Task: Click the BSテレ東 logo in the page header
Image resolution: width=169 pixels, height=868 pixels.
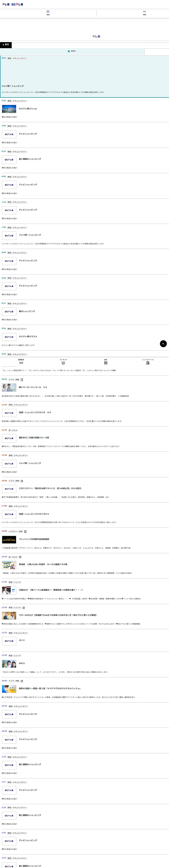Action: [17, 4]
